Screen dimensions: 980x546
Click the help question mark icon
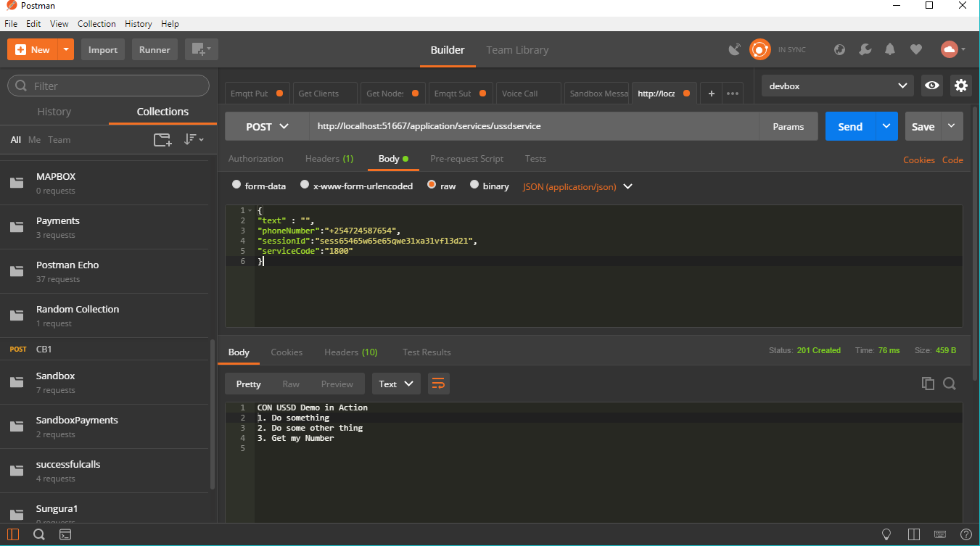click(x=965, y=534)
